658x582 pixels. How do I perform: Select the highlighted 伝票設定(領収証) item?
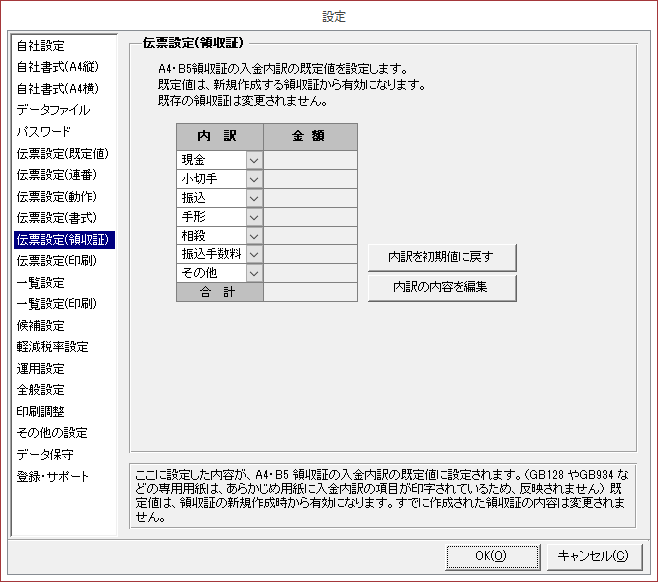click(x=64, y=240)
